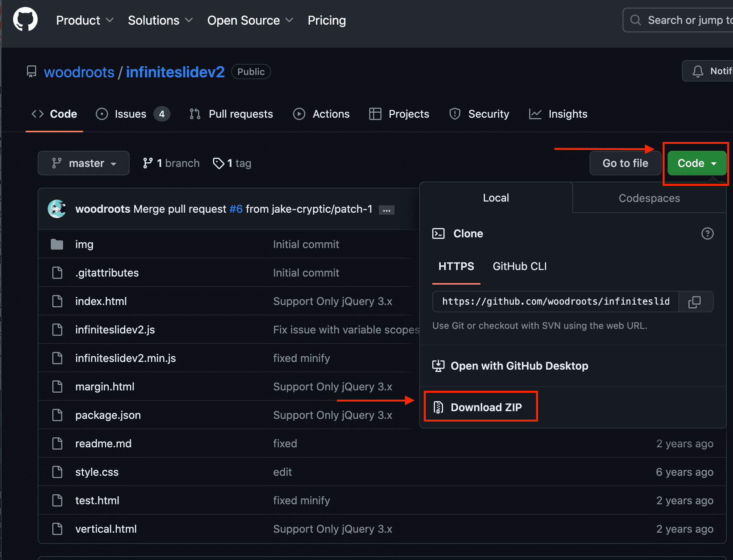733x560 pixels.
Task: Click the Issues tab circle-dot icon
Action: 102,114
